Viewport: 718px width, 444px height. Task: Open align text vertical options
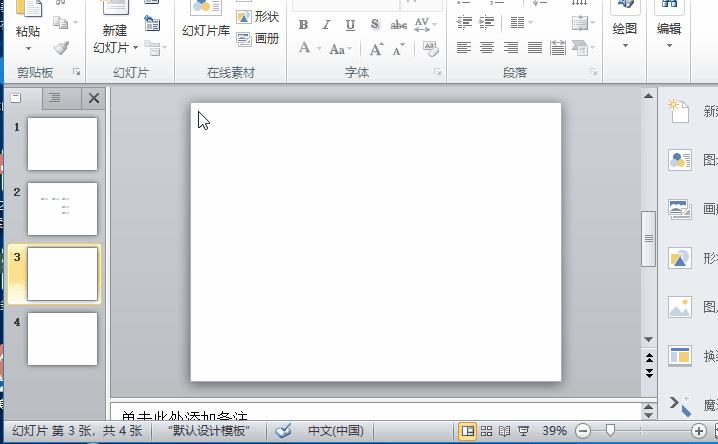click(583, 22)
